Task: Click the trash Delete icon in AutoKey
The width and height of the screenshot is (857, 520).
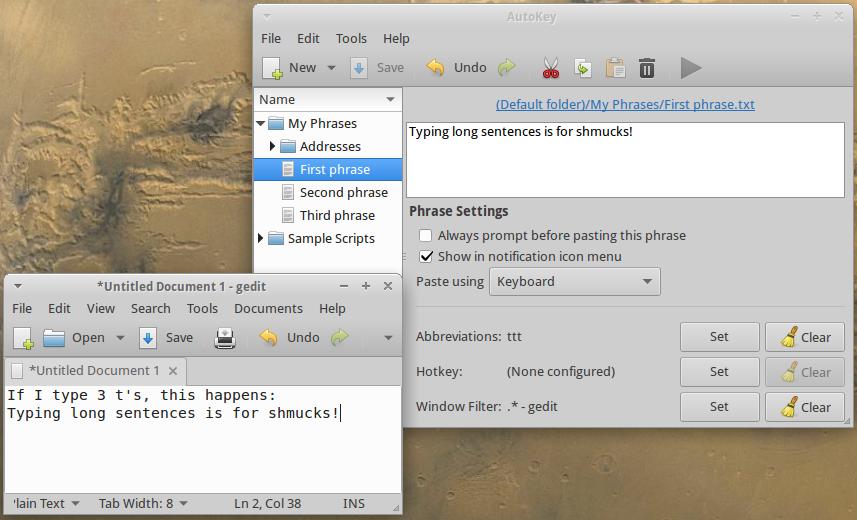Action: [647, 68]
